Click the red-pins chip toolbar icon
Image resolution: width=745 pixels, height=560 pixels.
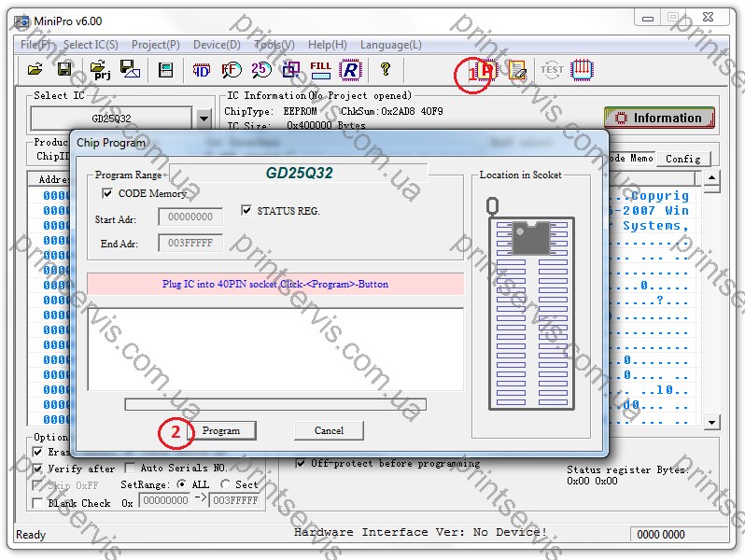[582, 70]
